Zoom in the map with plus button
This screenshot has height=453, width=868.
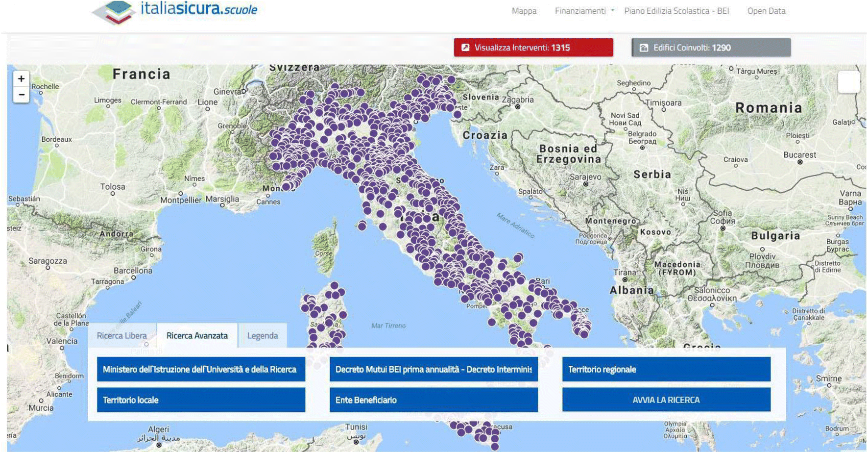pyautogui.click(x=21, y=78)
